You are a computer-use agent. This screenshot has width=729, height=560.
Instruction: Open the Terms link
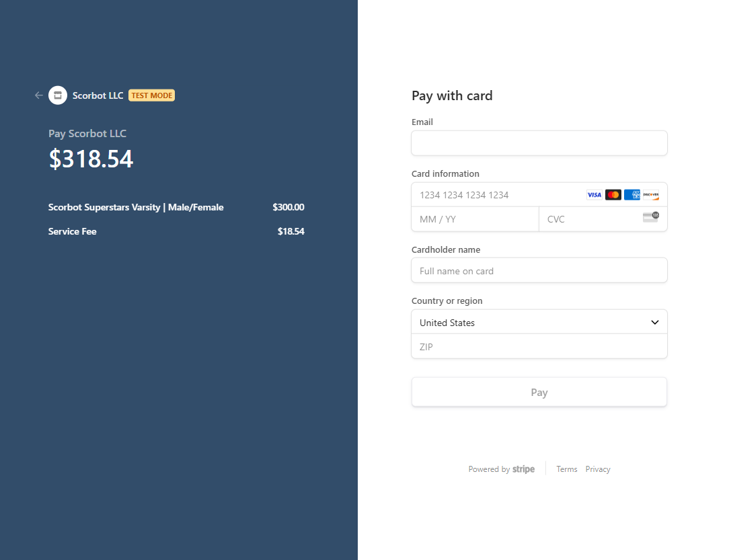pos(566,469)
